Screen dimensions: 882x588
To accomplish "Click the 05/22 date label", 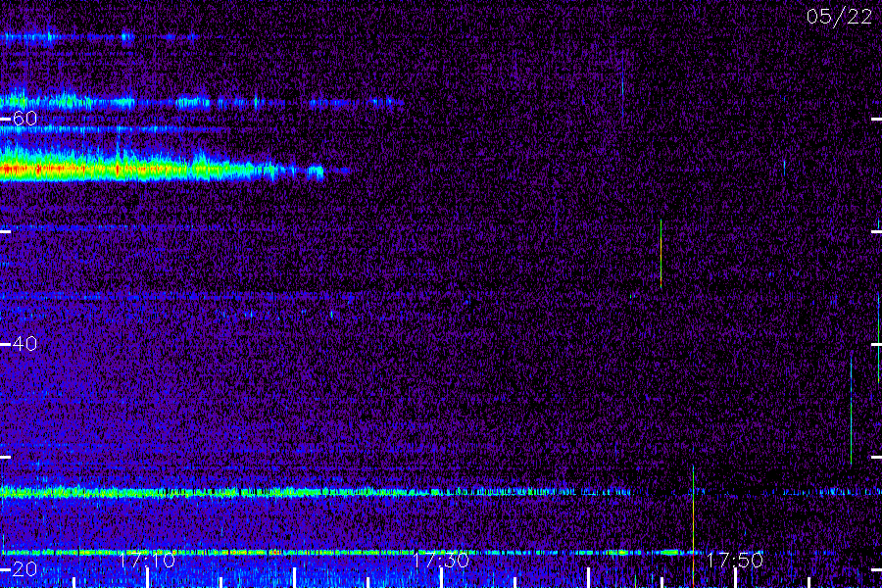I will pyautogui.click(x=839, y=17).
